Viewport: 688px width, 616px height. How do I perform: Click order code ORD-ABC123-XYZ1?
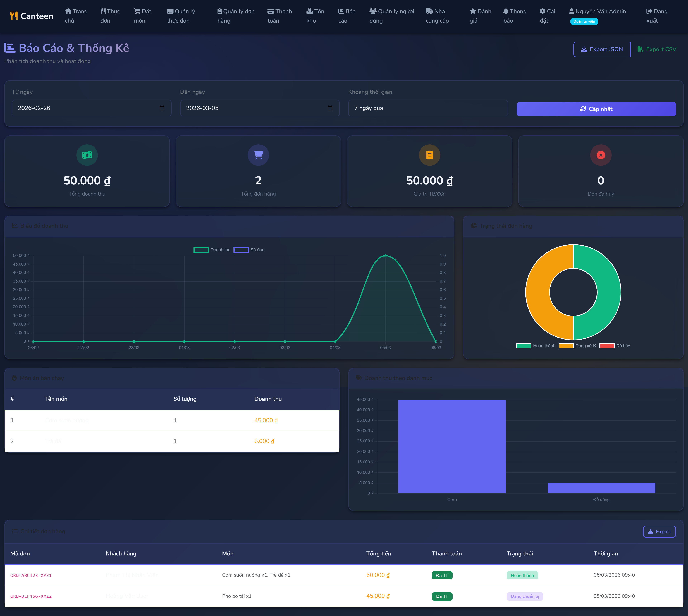31,575
